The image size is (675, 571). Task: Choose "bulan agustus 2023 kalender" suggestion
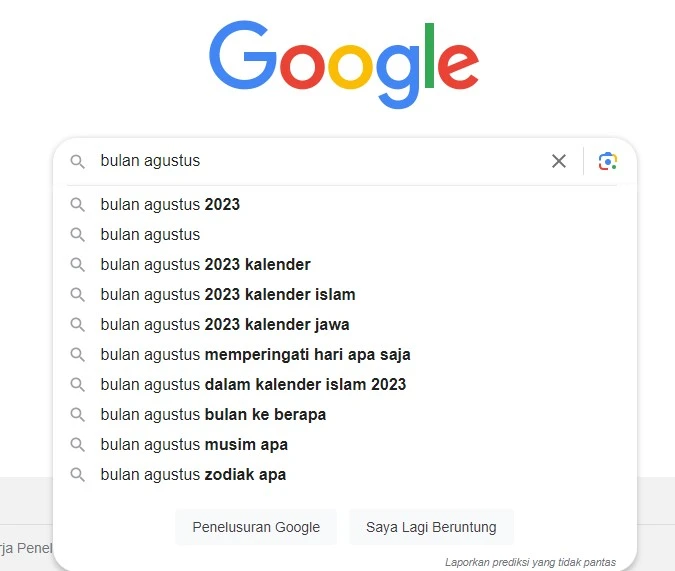[x=205, y=265]
